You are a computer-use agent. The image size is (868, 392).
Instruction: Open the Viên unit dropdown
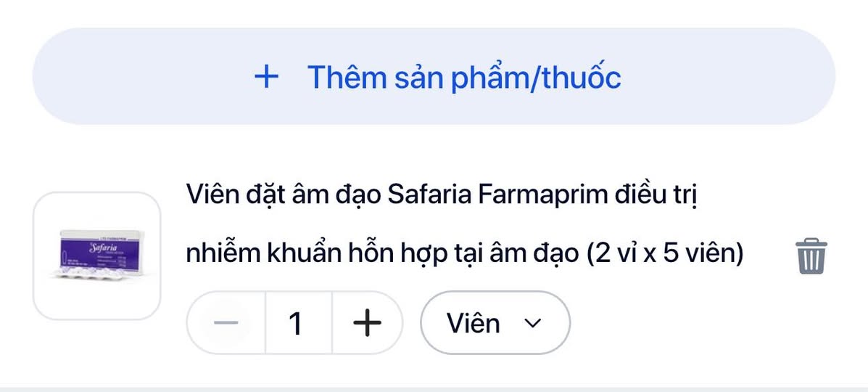(495, 323)
